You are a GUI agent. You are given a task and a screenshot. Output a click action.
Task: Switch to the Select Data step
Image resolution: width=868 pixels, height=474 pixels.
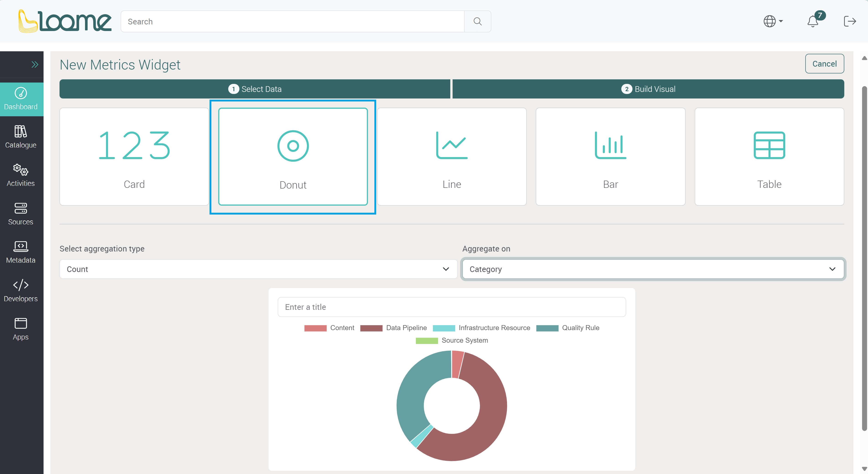click(x=255, y=89)
